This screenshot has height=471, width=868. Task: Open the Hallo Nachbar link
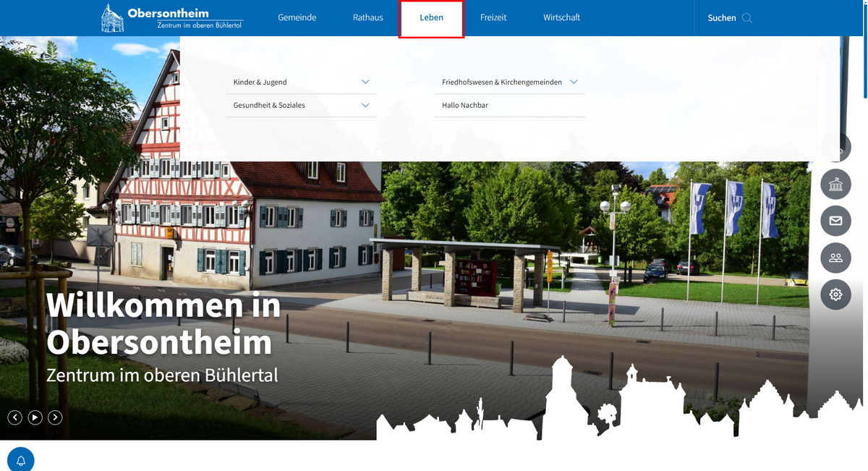(465, 106)
